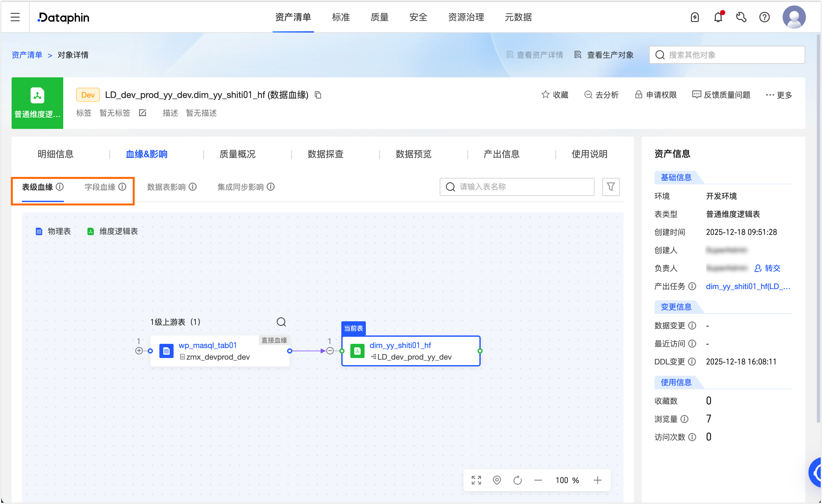Viewport: 822px width, 504px height.
Task: Zoom in with the plus button
Action: (x=597, y=480)
